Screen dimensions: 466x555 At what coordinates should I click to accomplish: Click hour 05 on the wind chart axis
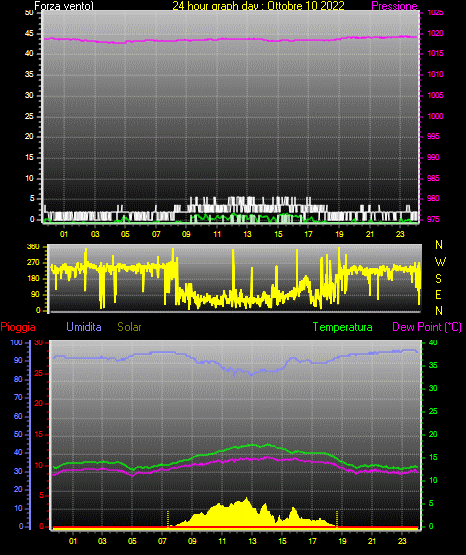point(125,234)
